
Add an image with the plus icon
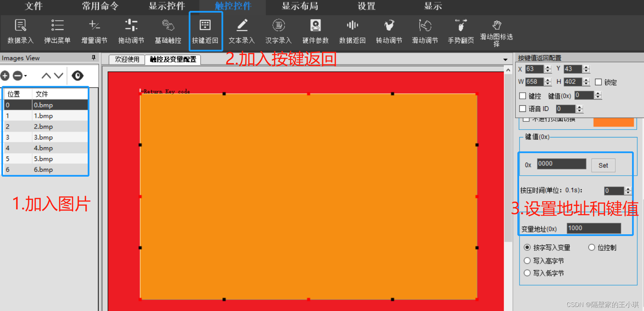tap(5, 75)
